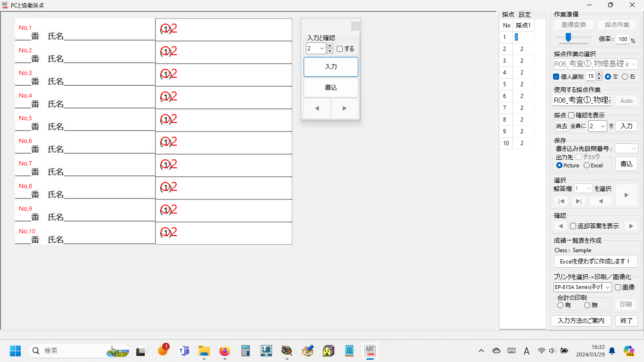The width and height of the screenshot is (644, 362).
Task: Click the Excelを使わずに作成します! button
Action: point(595,262)
